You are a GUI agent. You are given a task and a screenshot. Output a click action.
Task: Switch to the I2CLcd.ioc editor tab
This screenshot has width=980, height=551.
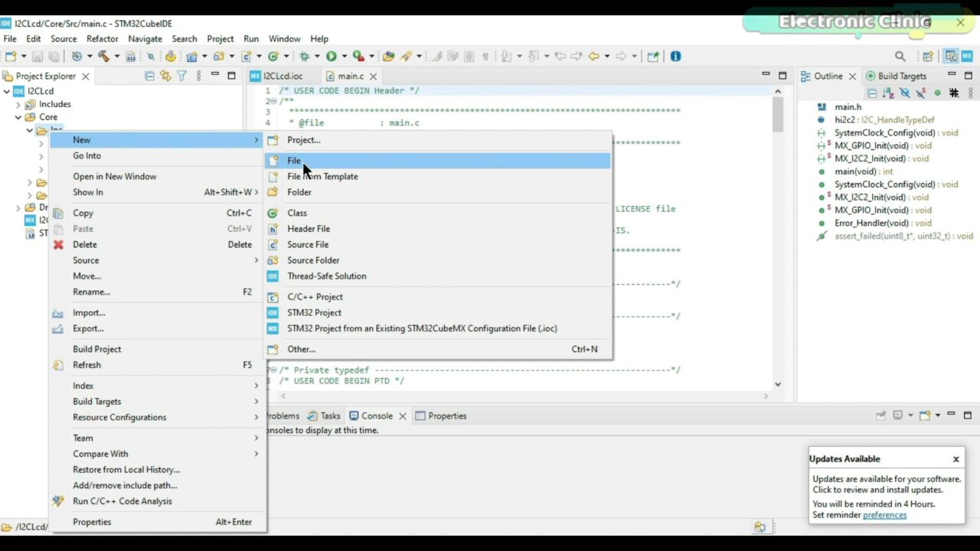(x=283, y=76)
